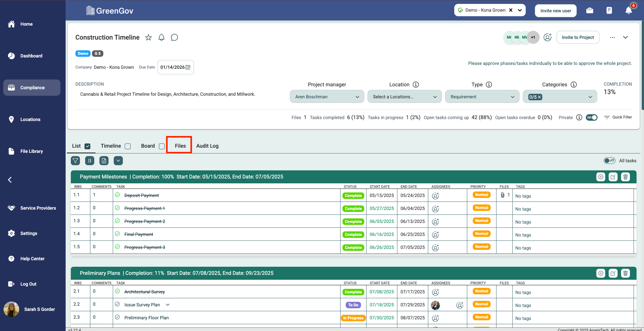
Task: Edit the Preliminary Plans phase
Action: tap(613, 273)
